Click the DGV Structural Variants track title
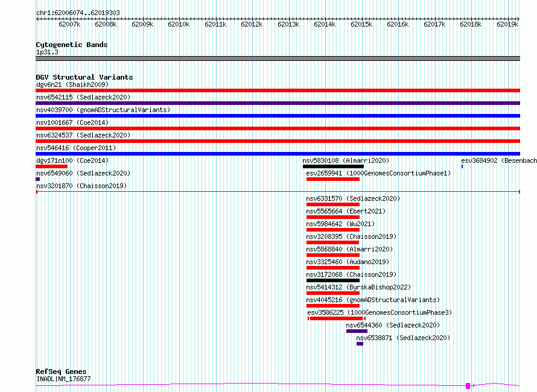 coord(84,77)
